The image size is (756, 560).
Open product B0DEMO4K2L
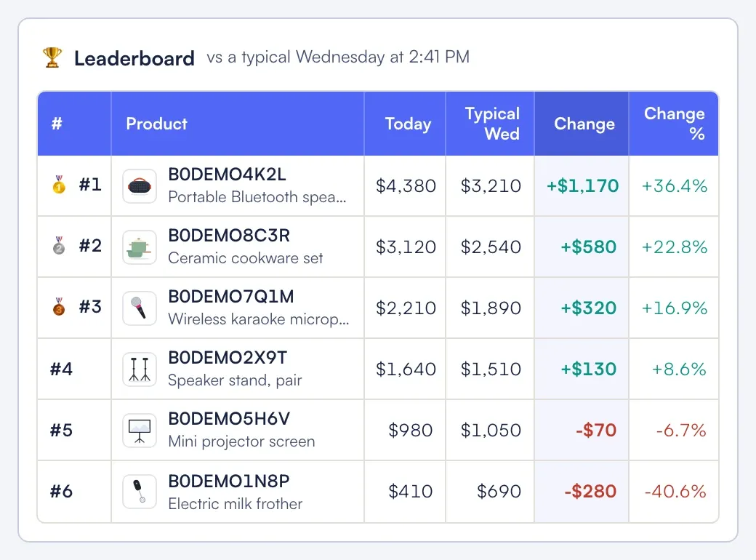point(227,174)
